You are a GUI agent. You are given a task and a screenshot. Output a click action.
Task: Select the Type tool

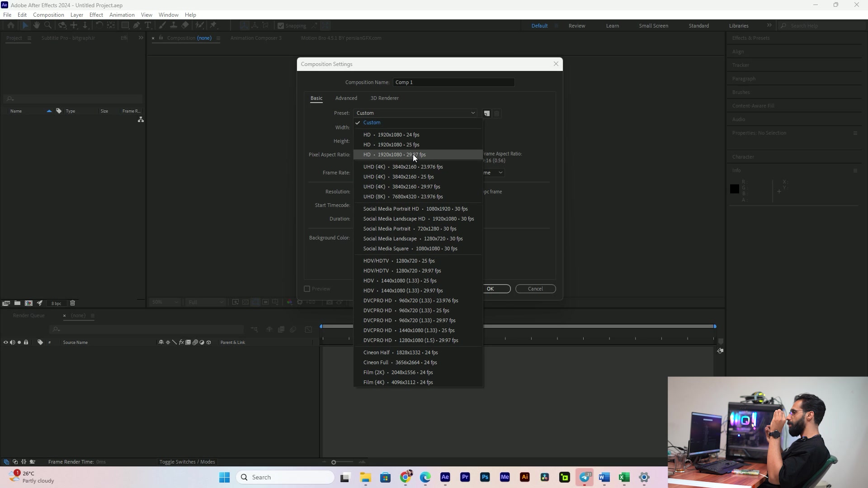148,26
